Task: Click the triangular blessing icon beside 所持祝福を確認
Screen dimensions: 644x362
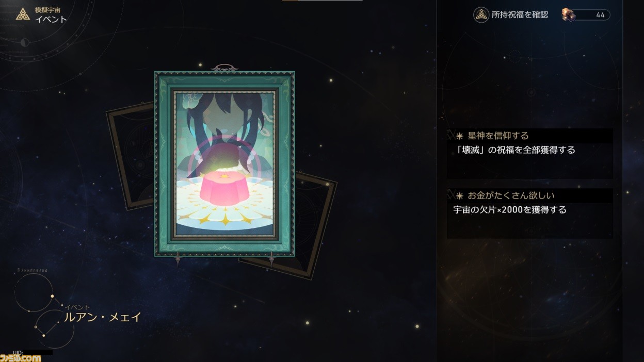Action: (481, 15)
